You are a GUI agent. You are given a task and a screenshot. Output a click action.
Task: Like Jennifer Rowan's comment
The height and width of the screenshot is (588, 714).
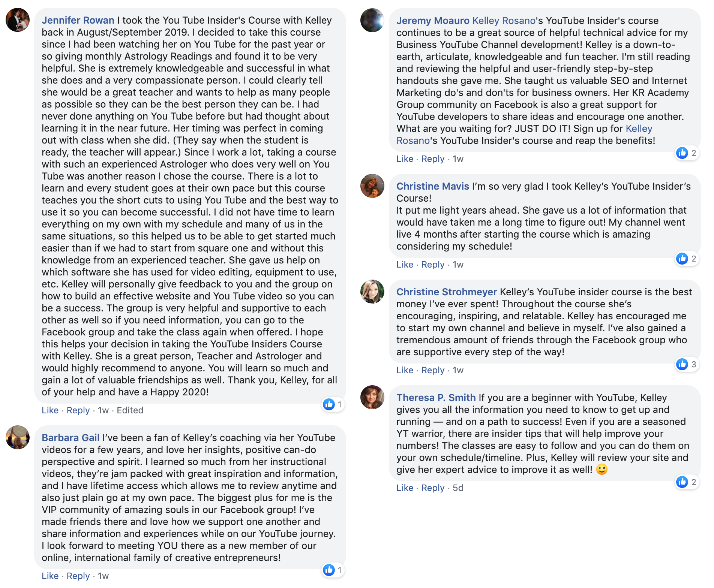tap(50, 410)
